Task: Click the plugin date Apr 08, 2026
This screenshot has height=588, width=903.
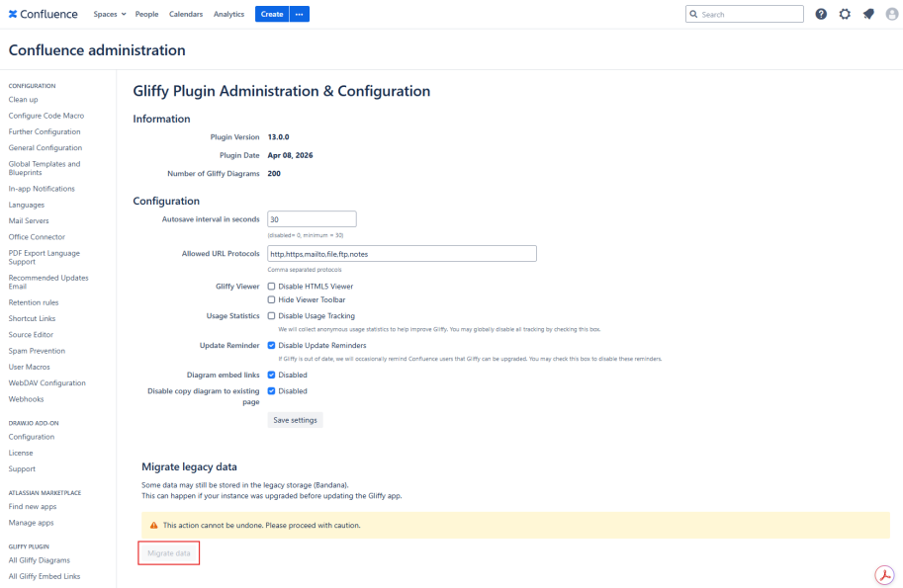Action: pos(290,155)
